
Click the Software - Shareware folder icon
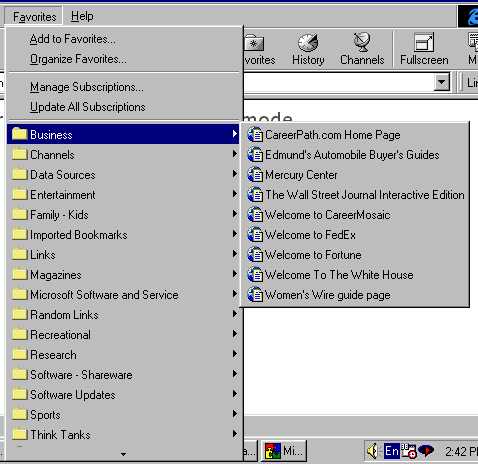pyautogui.click(x=19, y=374)
